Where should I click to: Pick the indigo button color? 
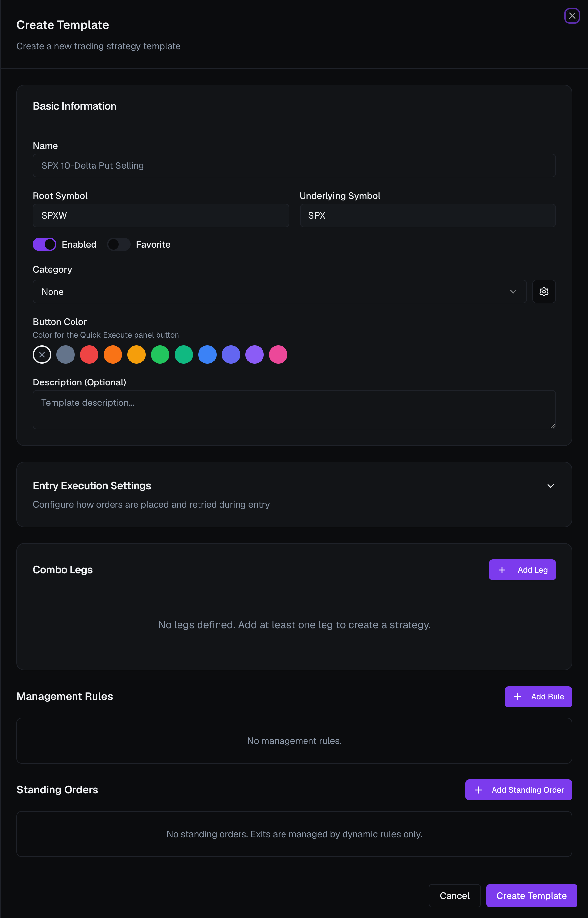click(231, 355)
